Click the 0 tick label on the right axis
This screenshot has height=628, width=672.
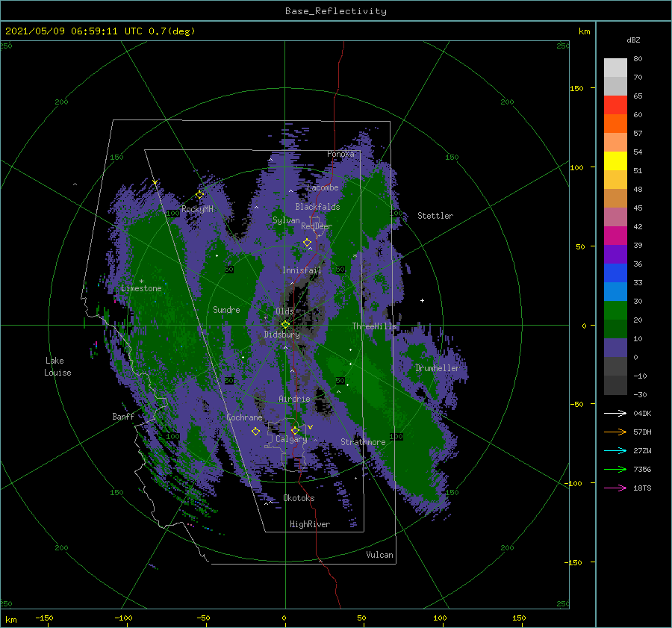(584, 326)
